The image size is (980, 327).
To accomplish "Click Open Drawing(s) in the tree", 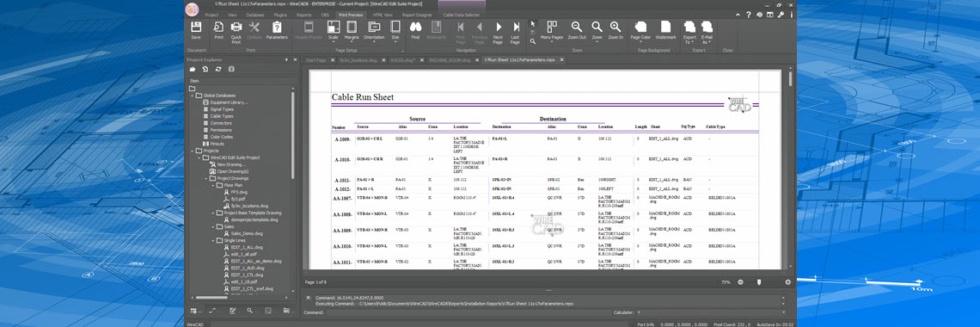I will (x=233, y=171).
